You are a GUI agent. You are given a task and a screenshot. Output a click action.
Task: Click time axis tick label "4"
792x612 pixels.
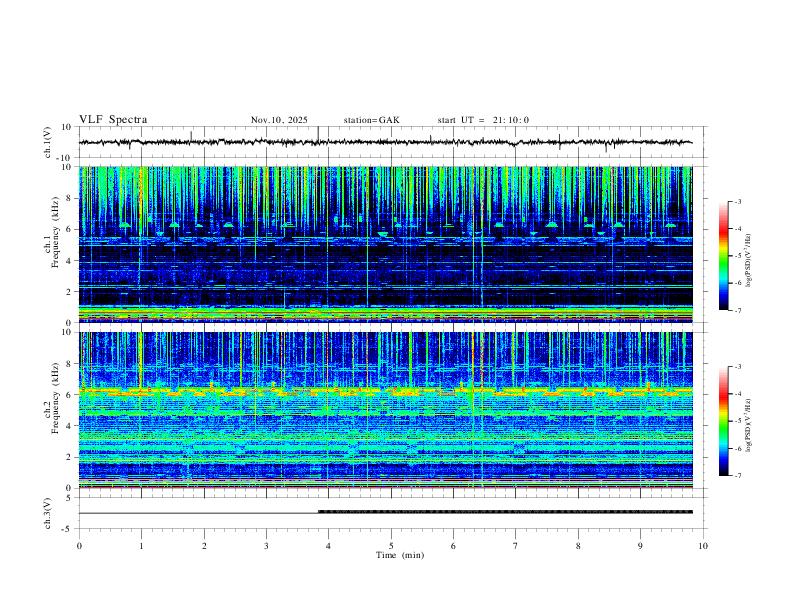pos(328,546)
